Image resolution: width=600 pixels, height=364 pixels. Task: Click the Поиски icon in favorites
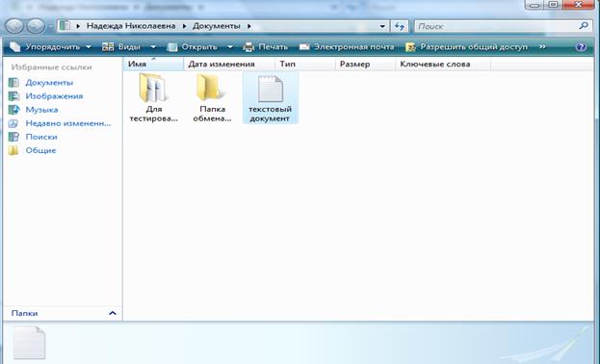tap(13, 137)
